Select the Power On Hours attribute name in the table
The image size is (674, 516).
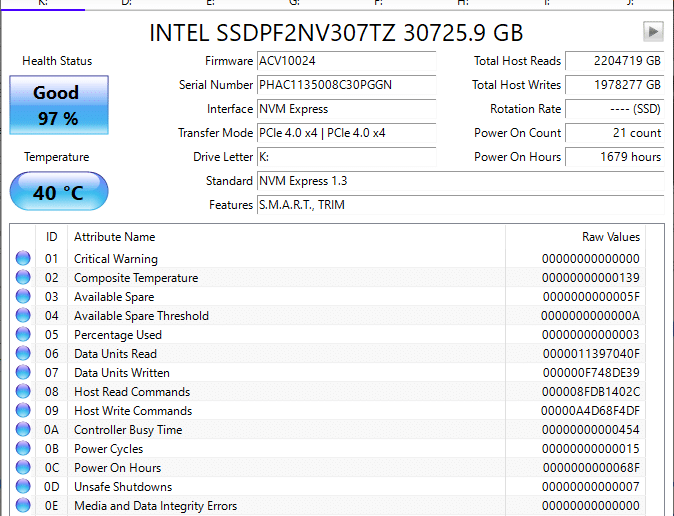(x=118, y=467)
